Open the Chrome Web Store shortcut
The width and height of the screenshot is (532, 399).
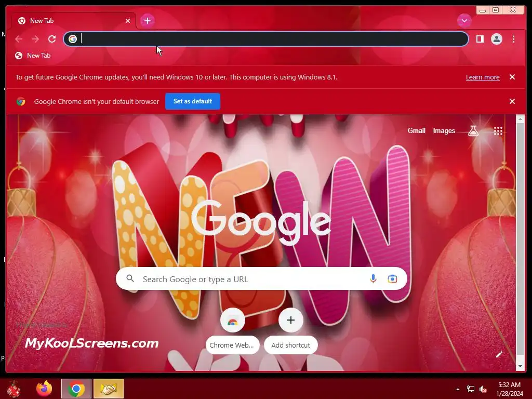232,331
